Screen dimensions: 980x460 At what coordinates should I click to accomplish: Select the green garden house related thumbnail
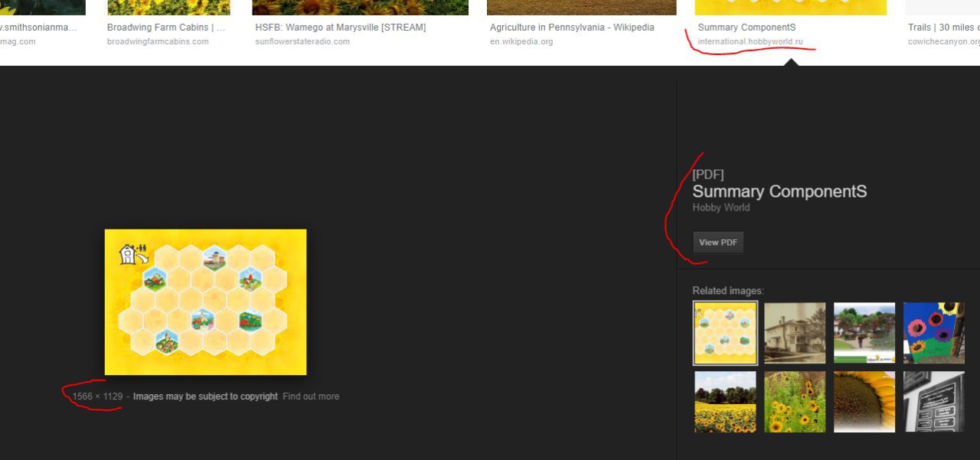pyautogui.click(x=864, y=333)
